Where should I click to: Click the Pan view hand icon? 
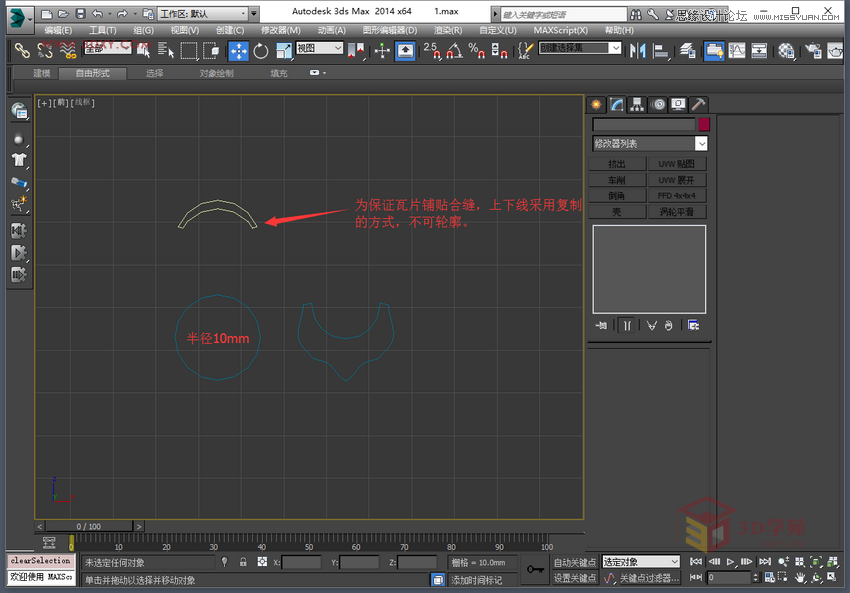tap(800, 578)
